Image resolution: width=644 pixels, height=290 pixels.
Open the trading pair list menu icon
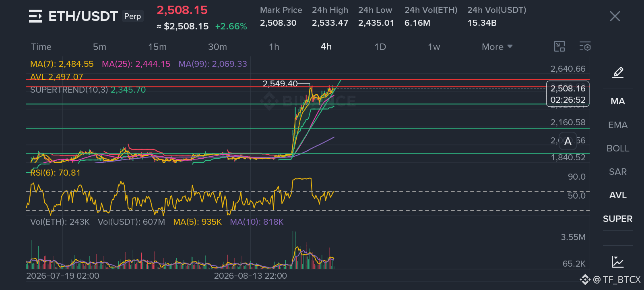(x=35, y=16)
